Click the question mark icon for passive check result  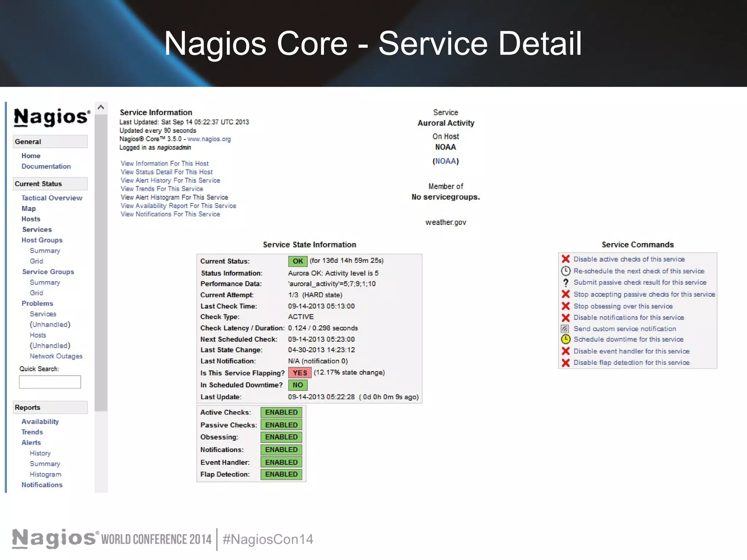click(566, 283)
